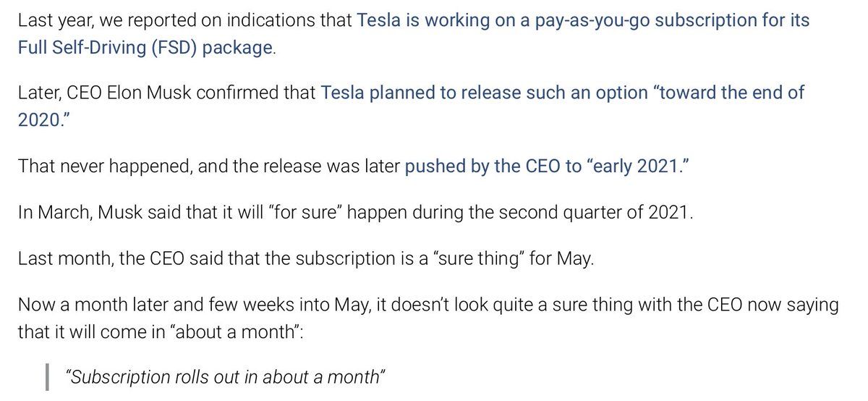Open the "Tesla planned to release such an option" link

pos(483,93)
